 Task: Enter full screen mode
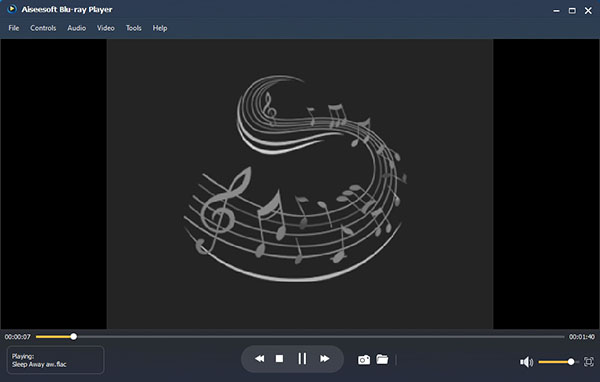click(589, 362)
